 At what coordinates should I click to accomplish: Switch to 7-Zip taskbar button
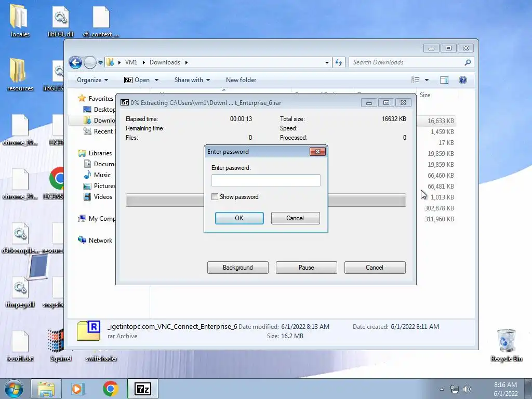[x=142, y=389]
